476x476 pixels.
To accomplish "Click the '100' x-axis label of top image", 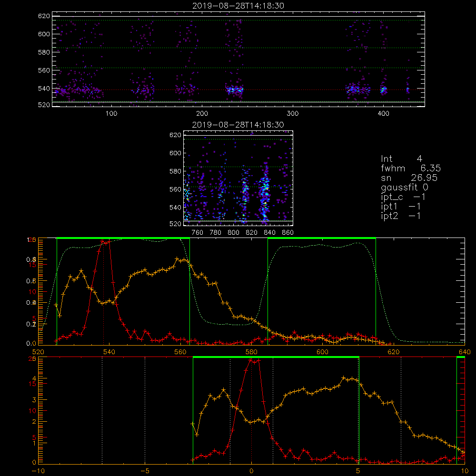I will pyautogui.click(x=111, y=114).
